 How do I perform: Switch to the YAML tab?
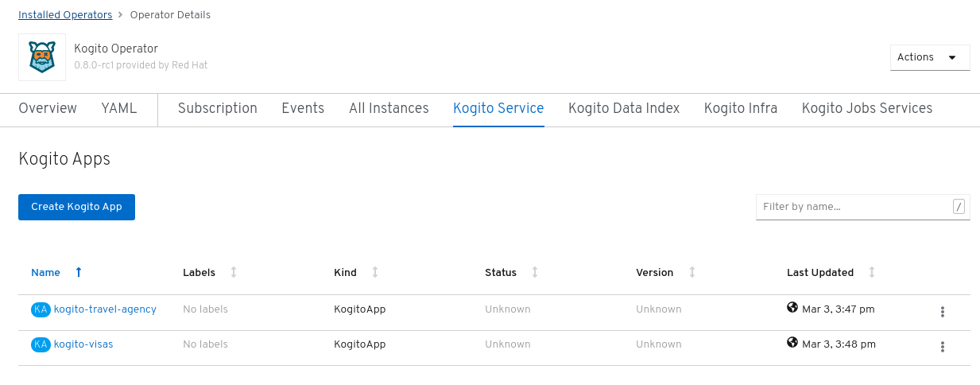[x=119, y=108]
